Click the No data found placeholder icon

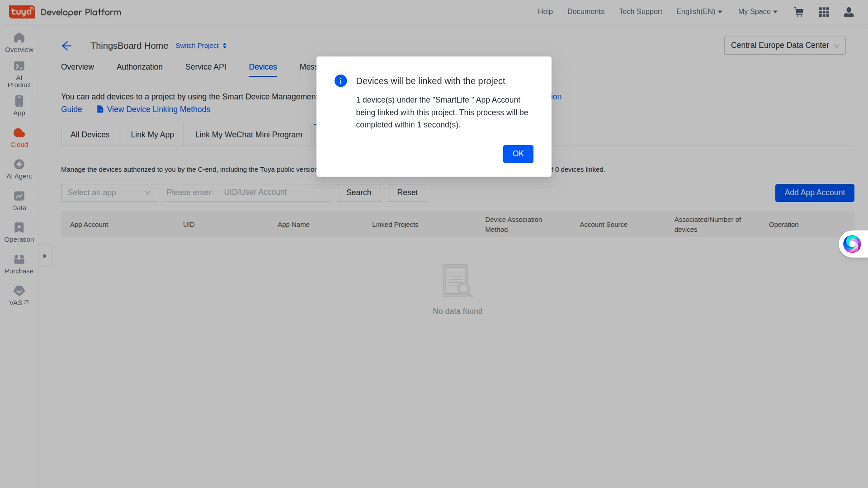coord(458,281)
